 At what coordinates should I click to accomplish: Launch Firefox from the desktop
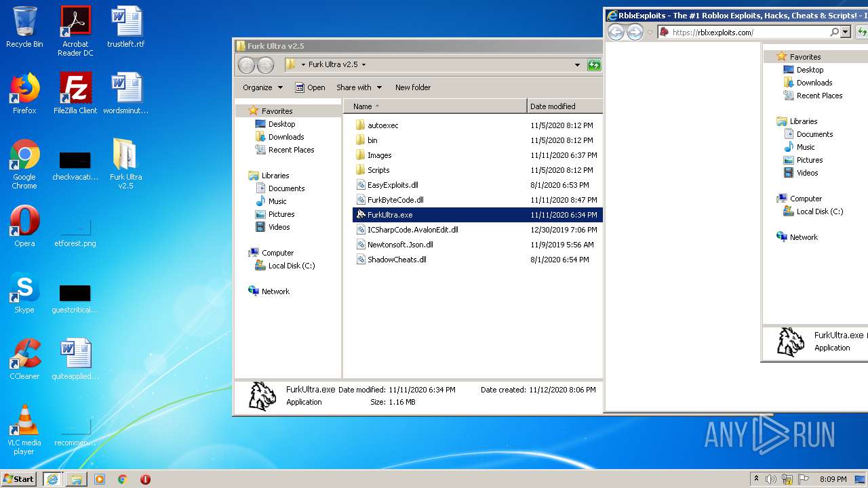pos(24,94)
